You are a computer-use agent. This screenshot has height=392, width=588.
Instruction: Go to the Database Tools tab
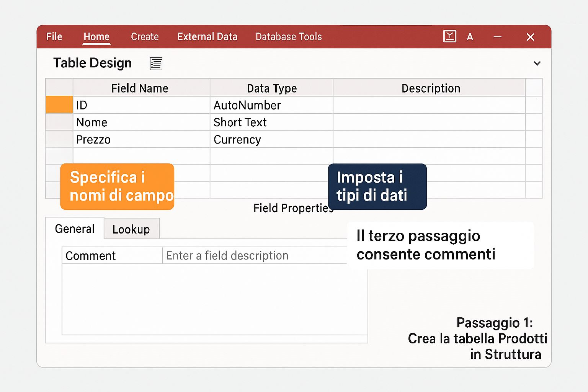tap(289, 37)
